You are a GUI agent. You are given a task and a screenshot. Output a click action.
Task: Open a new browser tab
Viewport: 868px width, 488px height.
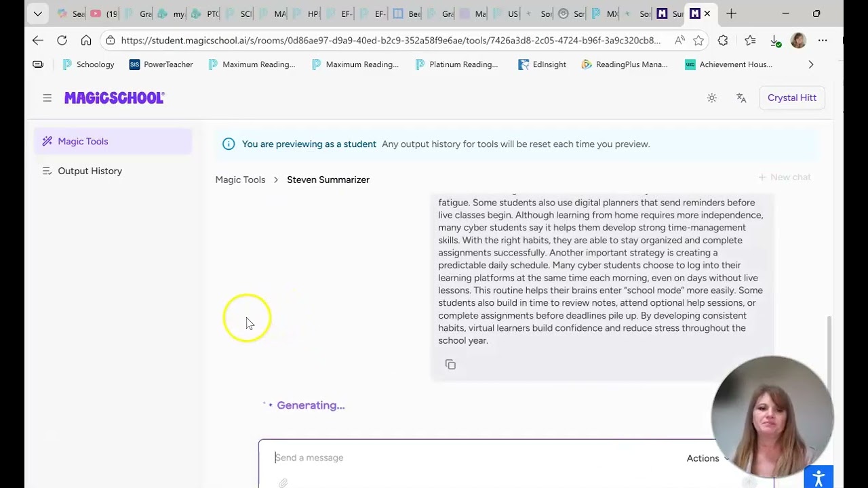[x=731, y=14]
